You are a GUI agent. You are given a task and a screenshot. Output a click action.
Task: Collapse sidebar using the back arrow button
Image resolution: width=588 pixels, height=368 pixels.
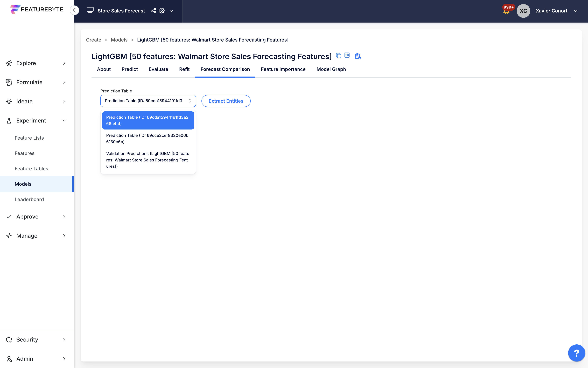point(74,10)
